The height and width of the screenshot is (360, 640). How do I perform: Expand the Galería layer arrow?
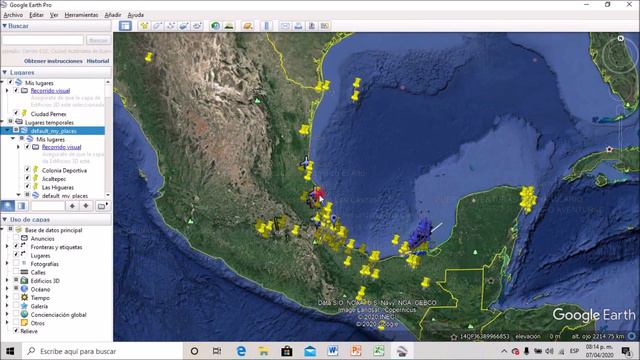click(7, 306)
